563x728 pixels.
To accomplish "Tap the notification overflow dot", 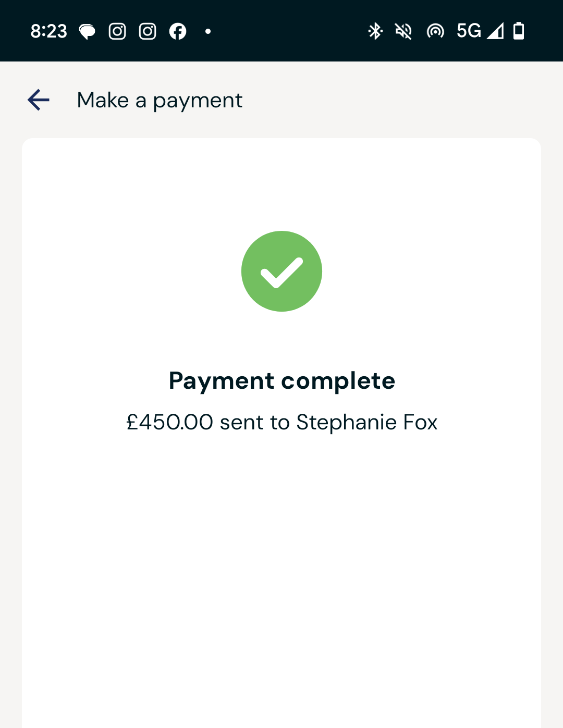I will point(208,31).
